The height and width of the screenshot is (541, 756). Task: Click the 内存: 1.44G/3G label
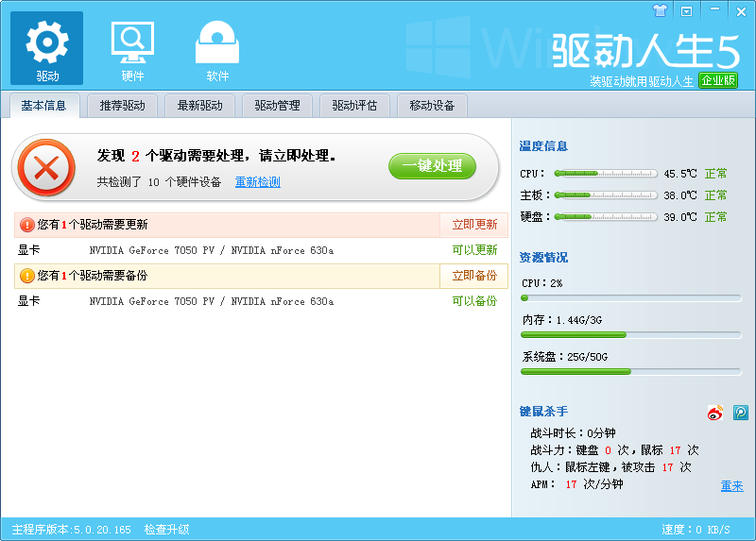tap(562, 320)
